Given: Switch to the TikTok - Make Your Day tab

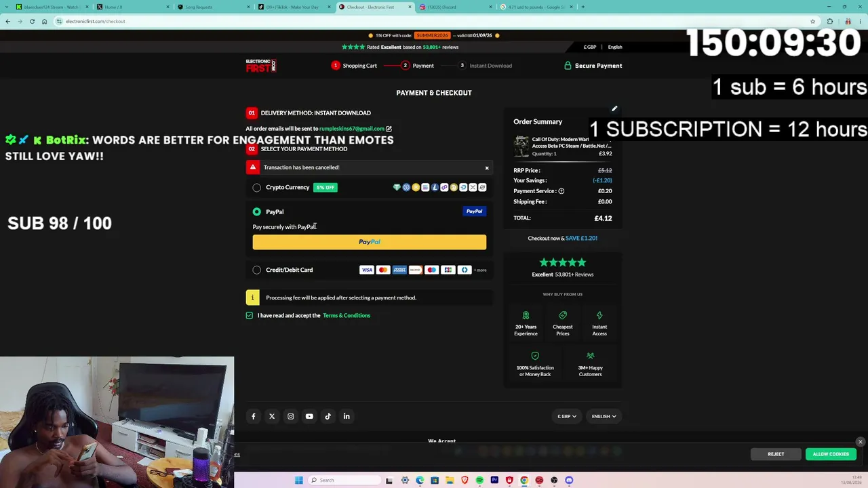Looking at the screenshot, I should coord(295,7).
